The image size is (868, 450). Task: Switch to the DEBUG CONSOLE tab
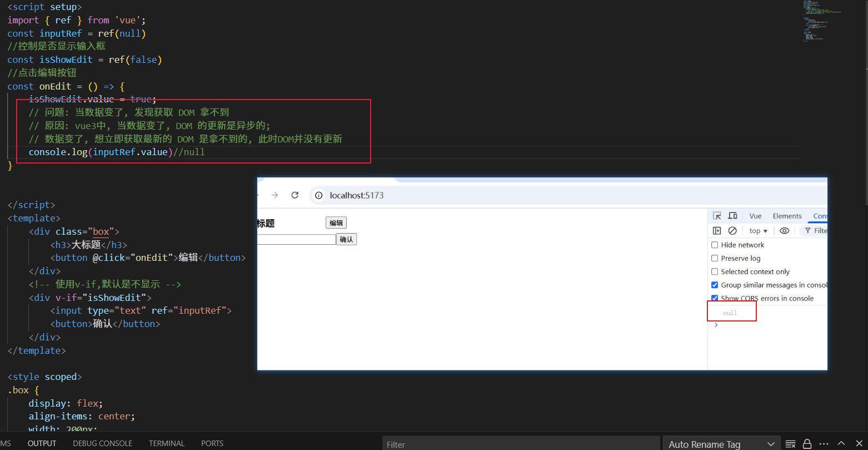coord(102,443)
